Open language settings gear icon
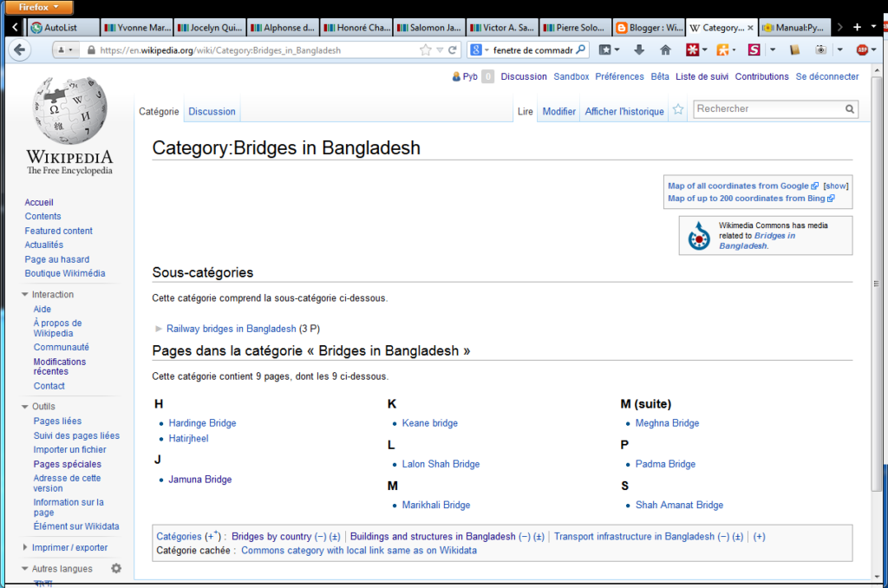The width and height of the screenshot is (888, 588). coord(116,569)
